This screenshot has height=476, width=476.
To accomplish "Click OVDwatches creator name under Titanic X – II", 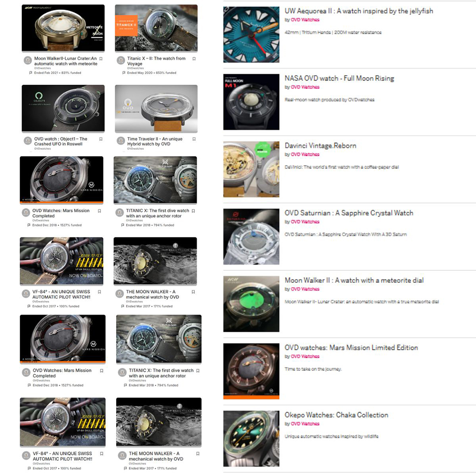I will [x=135, y=68].
